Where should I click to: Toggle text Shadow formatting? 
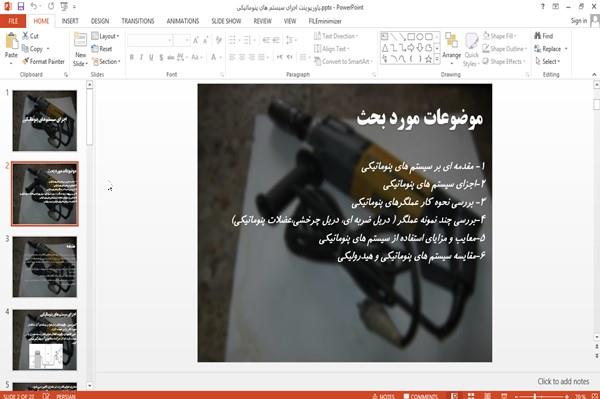[x=161, y=57]
